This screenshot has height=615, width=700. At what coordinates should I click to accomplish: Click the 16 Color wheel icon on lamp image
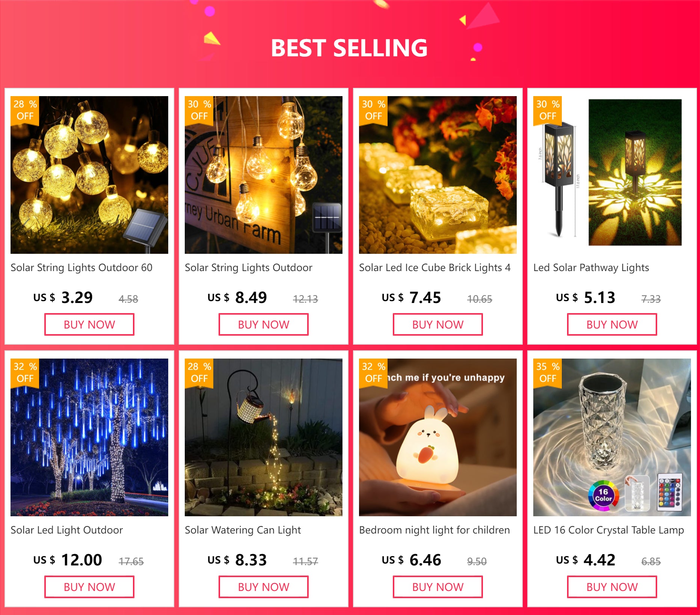[x=603, y=495]
